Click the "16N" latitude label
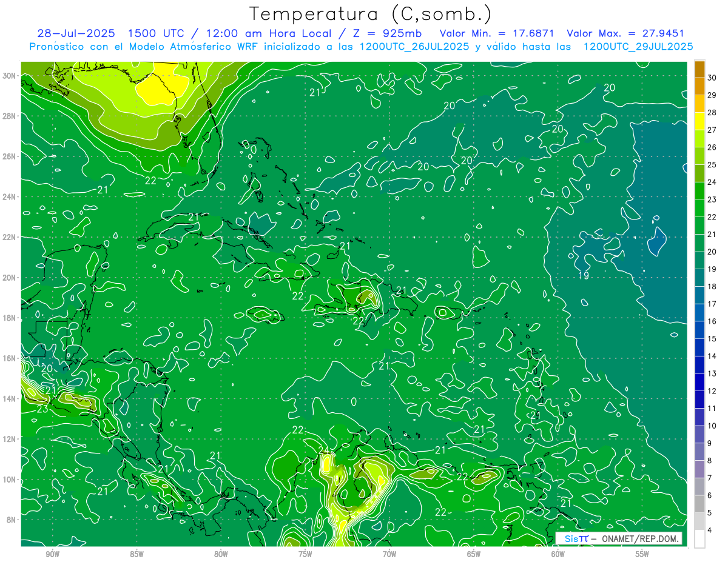Viewport: 728px width, 562px height. coord(10,358)
